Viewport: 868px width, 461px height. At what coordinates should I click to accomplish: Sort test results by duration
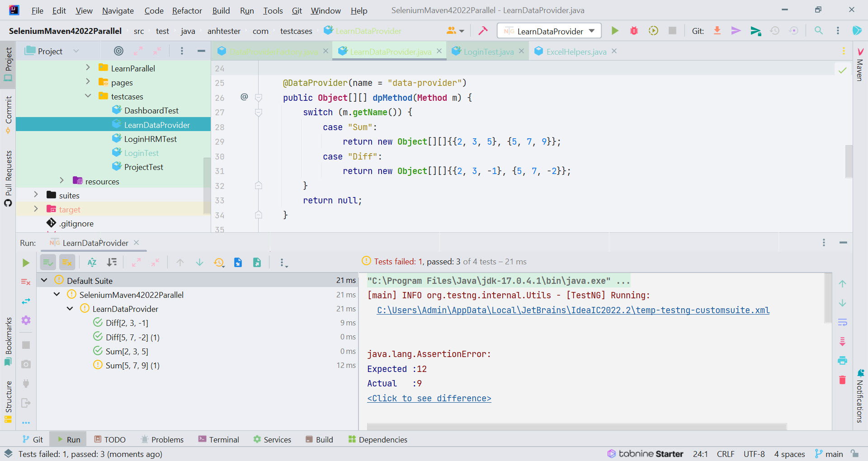[112, 262]
